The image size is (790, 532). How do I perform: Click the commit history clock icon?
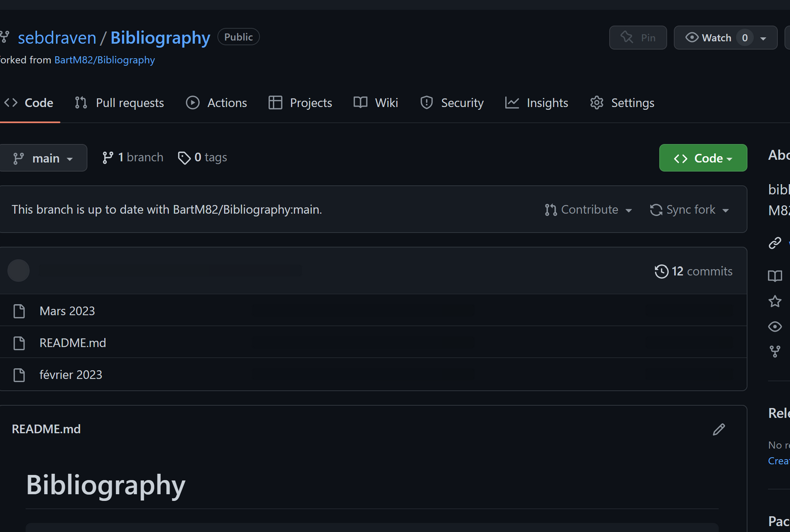tap(661, 271)
